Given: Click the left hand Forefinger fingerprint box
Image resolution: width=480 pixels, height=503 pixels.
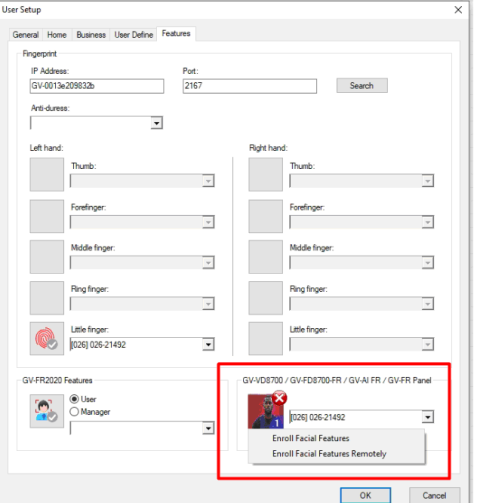Looking at the screenshot, I should point(47,216).
